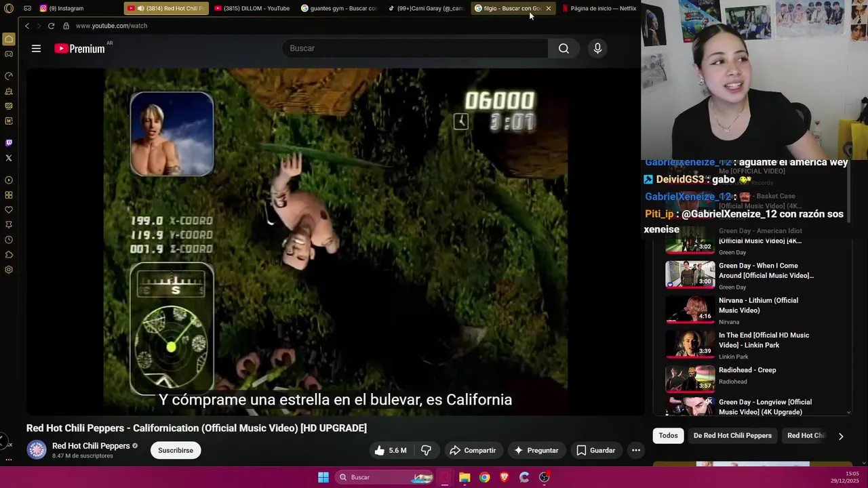Select the Todos filter chip
Viewport: 868px width, 488px height.
(668, 436)
